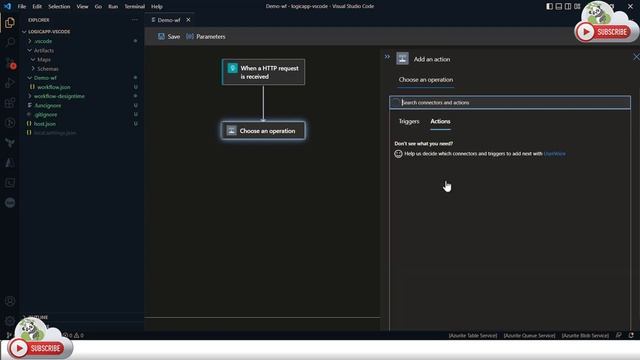Open host.json in the explorer

coord(44,123)
